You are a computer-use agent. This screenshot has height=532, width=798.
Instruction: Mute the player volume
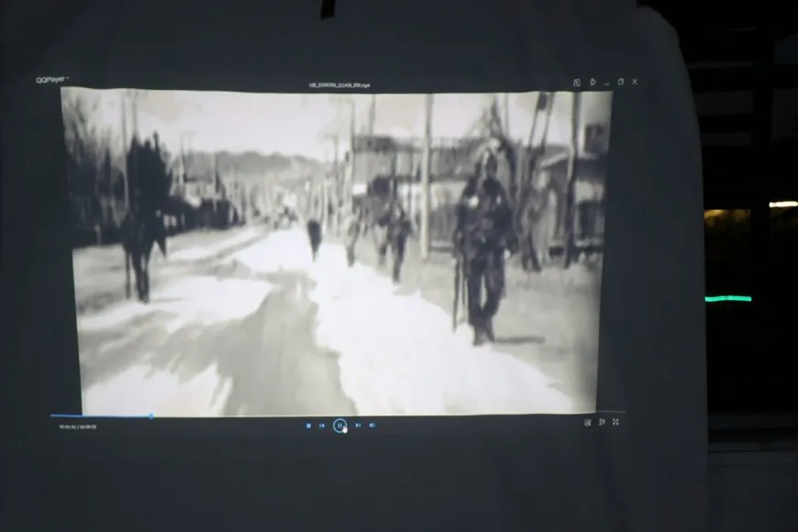pos(372,425)
